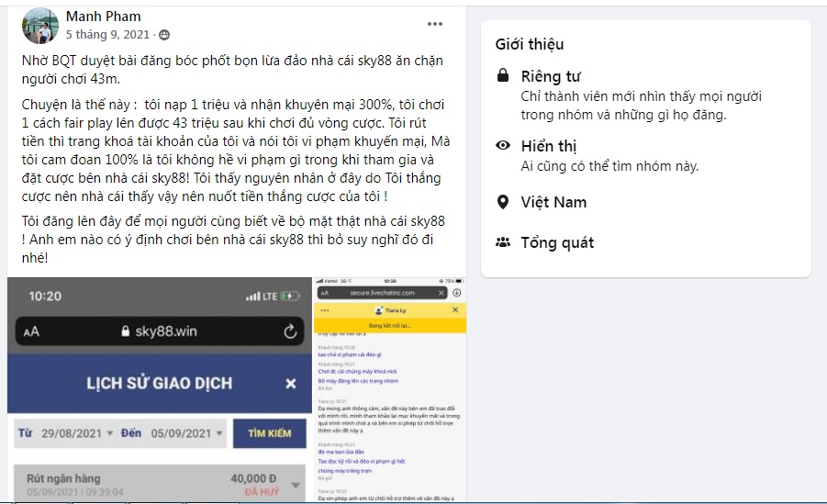
Task: Click the TÌM KIẾM search button
Action: click(270, 433)
